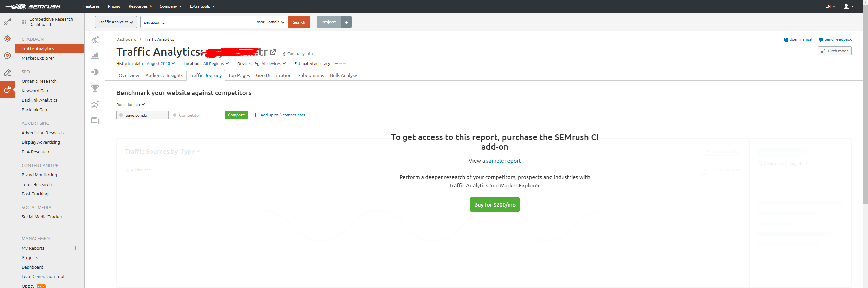
Task: Click Dashboard in the breadcrumb
Action: click(126, 39)
